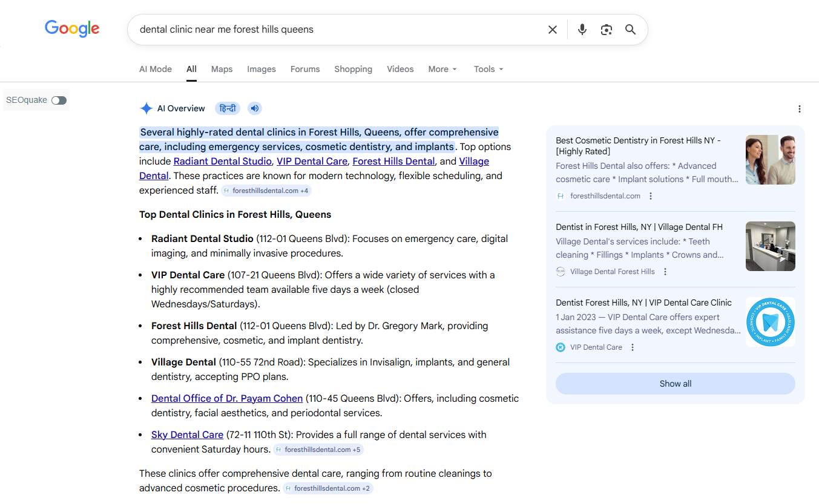Open the Radiant Dental Studio link
The height and width of the screenshot is (504, 819).
(x=223, y=161)
